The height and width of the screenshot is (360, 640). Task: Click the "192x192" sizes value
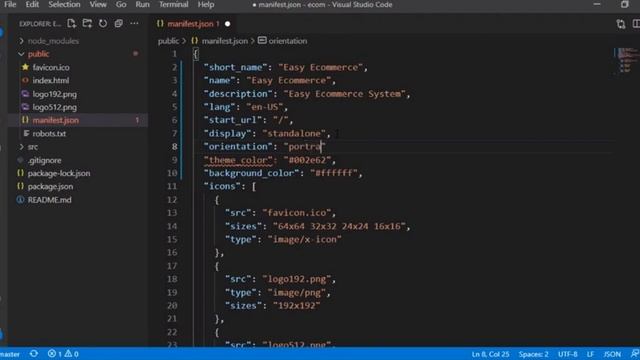tap(296, 305)
